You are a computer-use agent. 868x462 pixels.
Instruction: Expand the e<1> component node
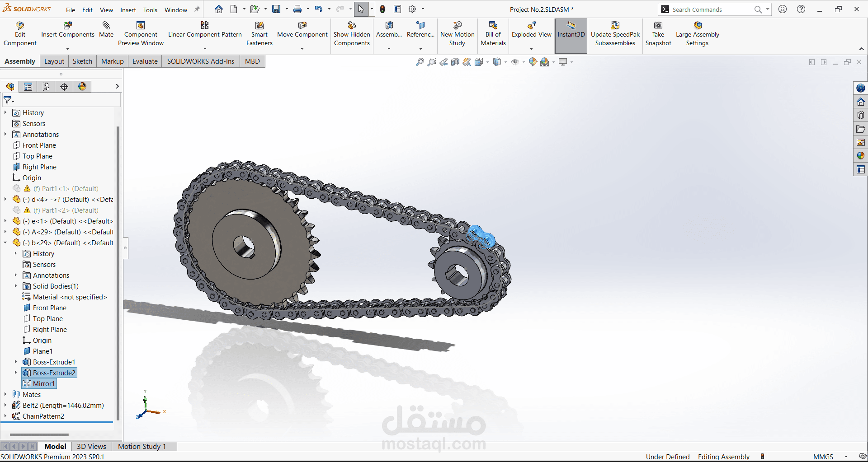[5, 221]
